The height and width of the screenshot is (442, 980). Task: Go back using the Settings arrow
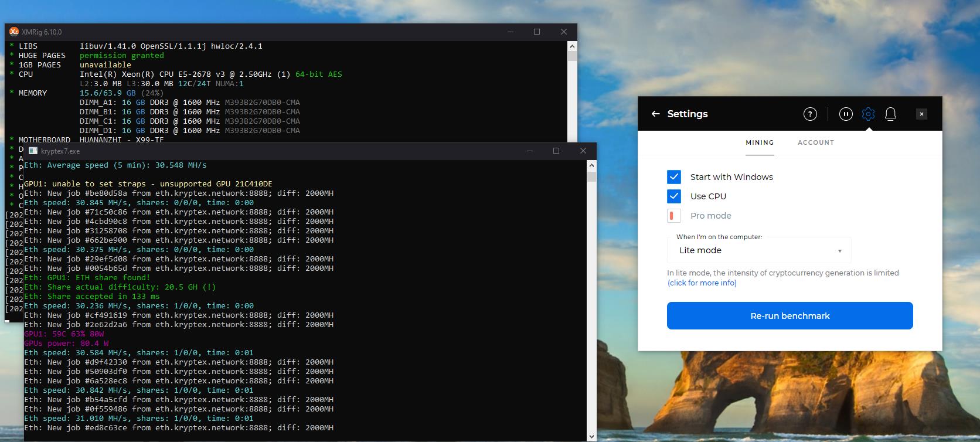point(655,114)
